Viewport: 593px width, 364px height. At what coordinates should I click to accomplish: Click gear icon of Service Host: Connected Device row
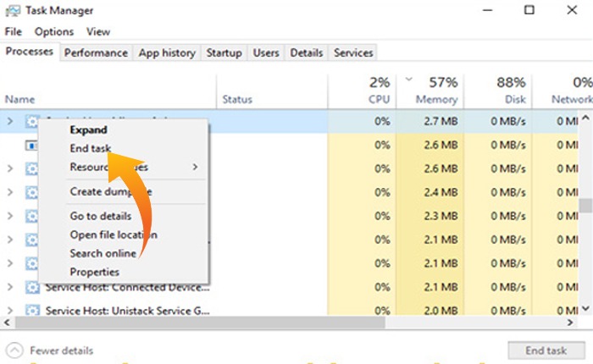click(x=32, y=288)
